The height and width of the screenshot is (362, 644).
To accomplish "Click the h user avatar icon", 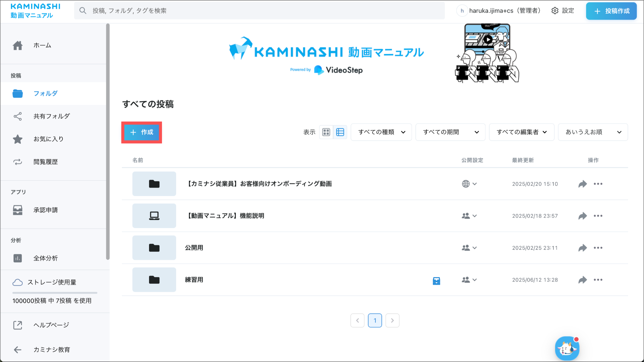I will tap(462, 11).
